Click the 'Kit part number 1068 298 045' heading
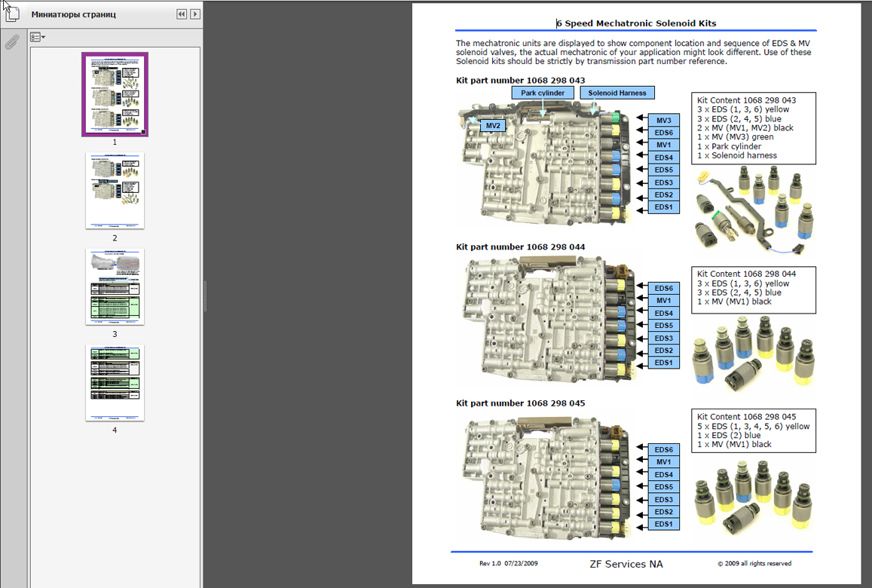Viewport: 872px width, 588px height. (x=520, y=403)
